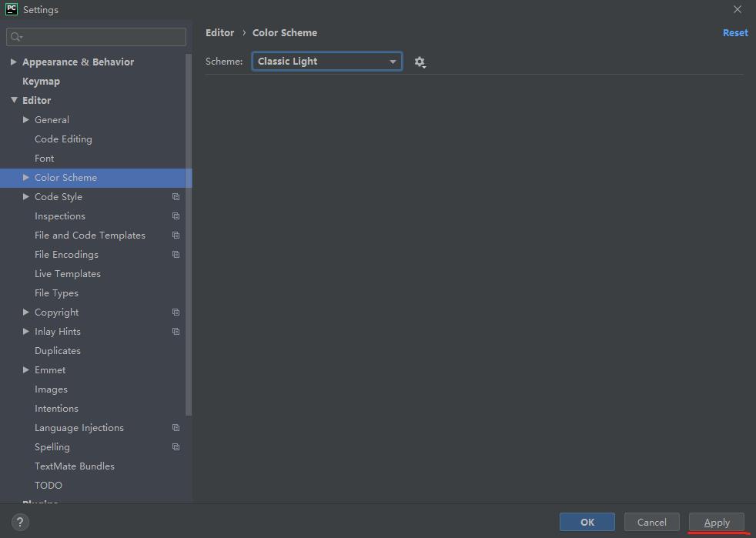Open File and Code Templates settings
Viewport: 756px width, 538px height.
point(90,236)
